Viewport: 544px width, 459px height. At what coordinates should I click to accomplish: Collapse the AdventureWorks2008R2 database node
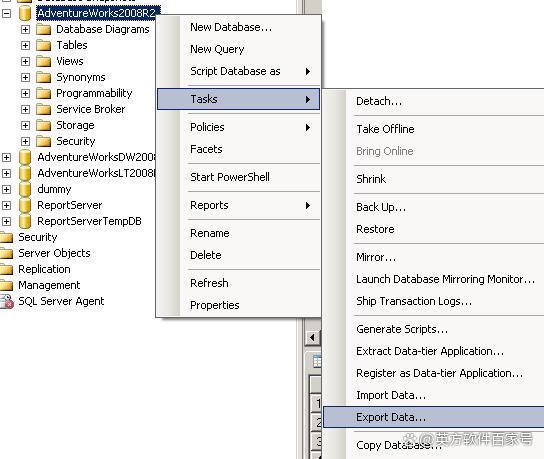click(7, 14)
